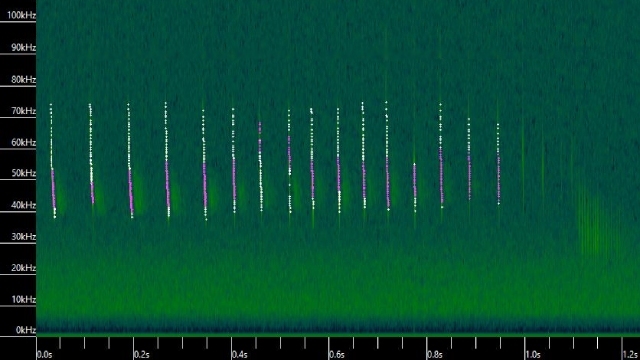Click the 100kHz frequency axis label
The width and height of the screenshot is (640, 360).
point(21,15)
